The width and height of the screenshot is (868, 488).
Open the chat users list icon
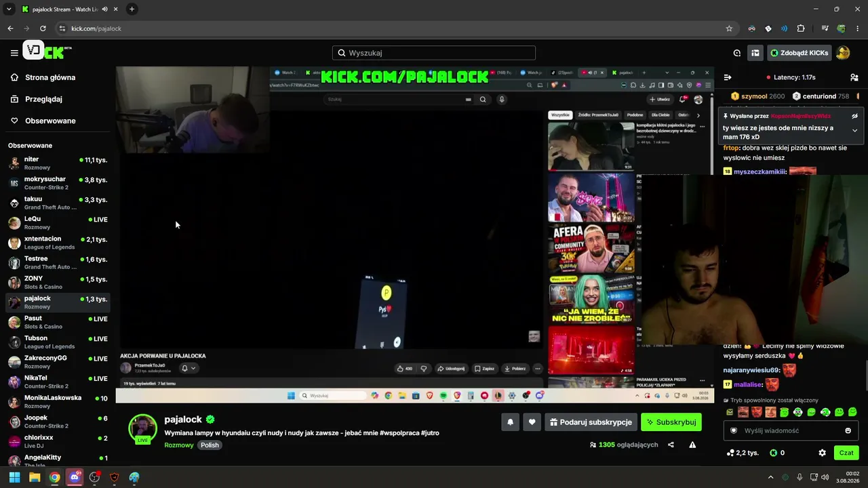(854, 77)
